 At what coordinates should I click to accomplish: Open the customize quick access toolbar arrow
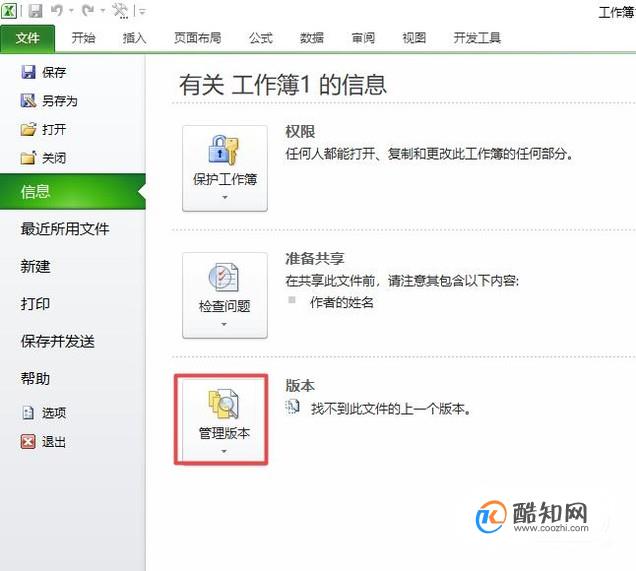[142, 11]
